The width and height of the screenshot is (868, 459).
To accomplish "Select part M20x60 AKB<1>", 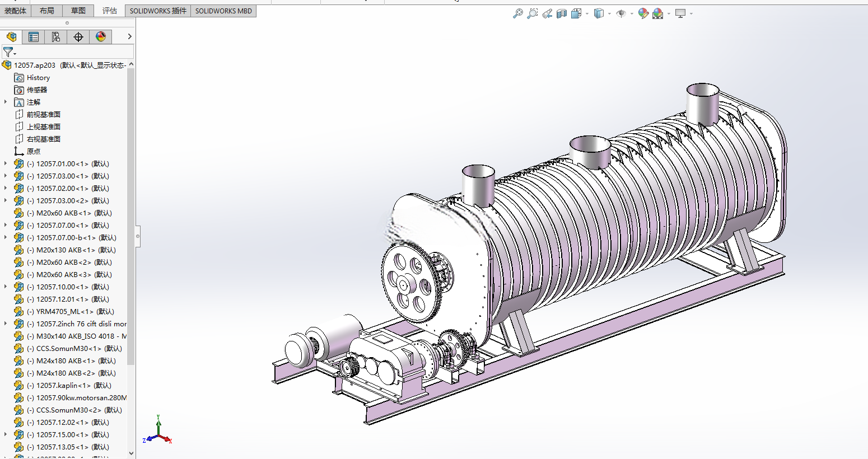I will [69, 213].
